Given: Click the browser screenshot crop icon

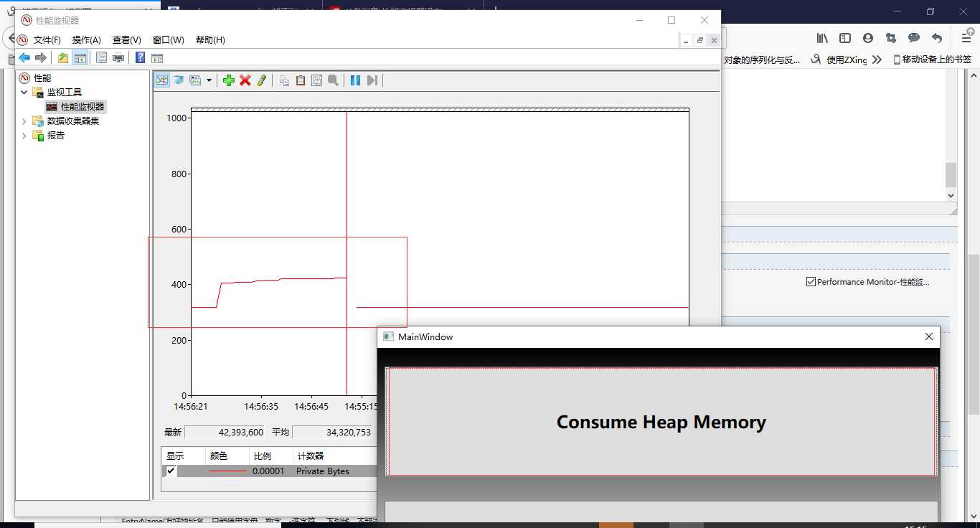Looking at the screenshot, I should (891, 38).
